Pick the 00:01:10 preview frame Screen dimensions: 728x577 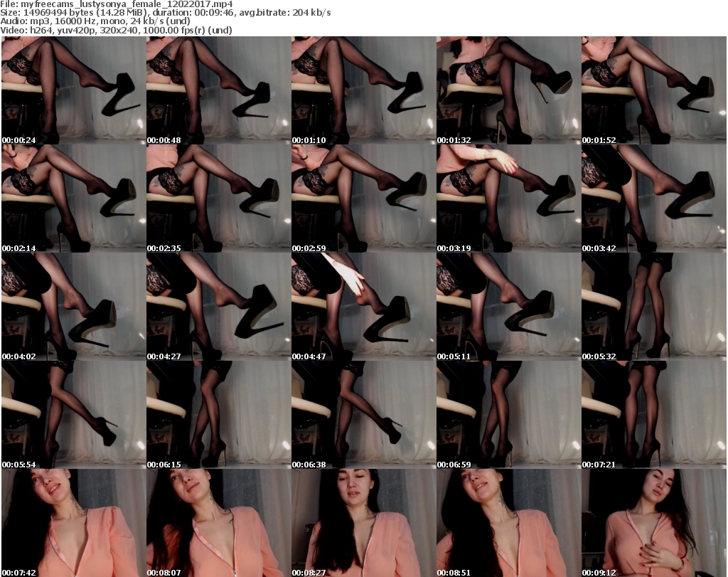[363, 90]
